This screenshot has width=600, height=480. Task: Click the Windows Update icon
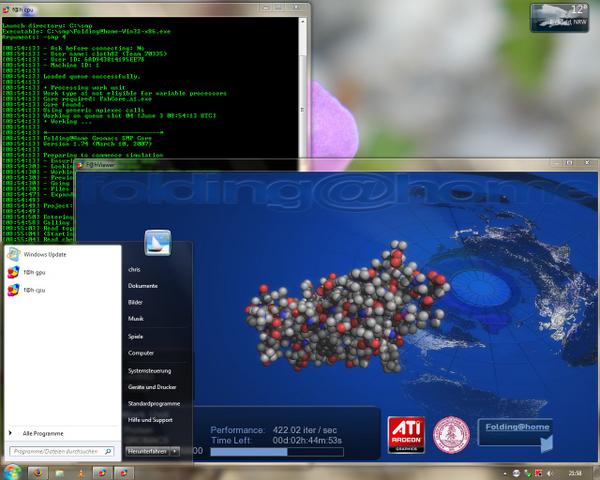tap(13, 254)
